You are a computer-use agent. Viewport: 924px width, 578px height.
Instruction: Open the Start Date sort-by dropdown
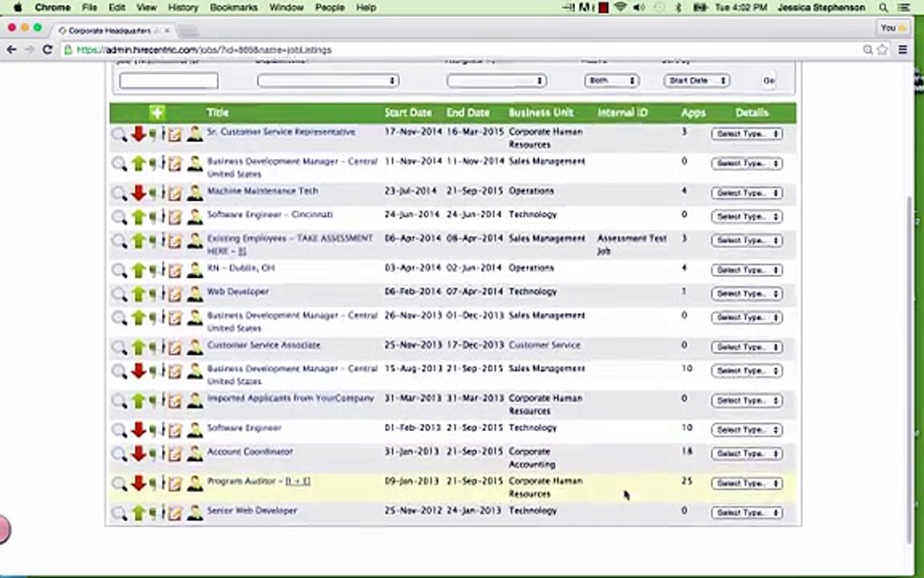point(696,80)
